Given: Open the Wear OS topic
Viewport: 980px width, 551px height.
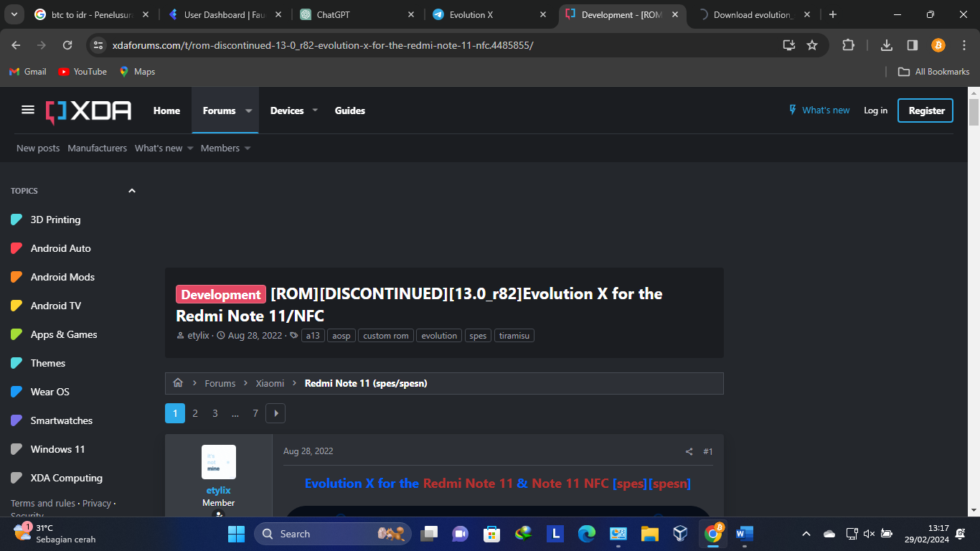Looking at the screenshot, I should [50, 392].
